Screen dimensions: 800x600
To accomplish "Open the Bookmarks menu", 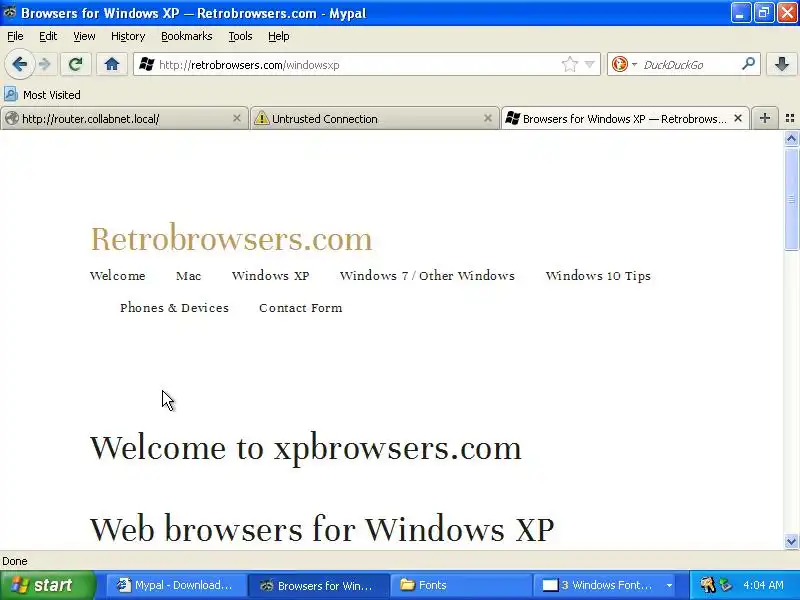I will pyautogui.click(x=187, y=36).
